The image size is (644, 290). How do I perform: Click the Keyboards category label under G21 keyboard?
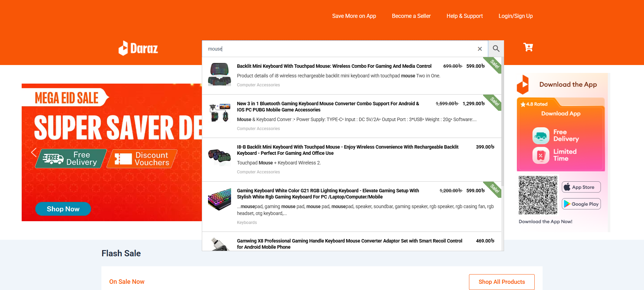[x=247, y=223]
